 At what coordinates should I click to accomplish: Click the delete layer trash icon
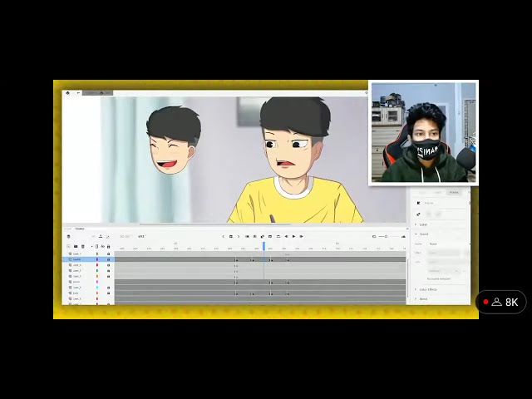click(83, 246)
